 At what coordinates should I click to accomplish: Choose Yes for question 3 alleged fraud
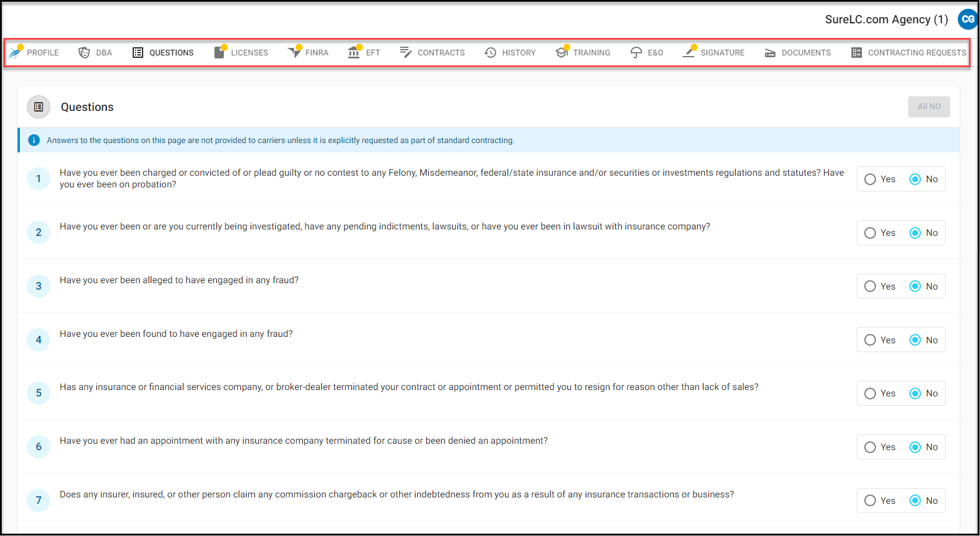(x=870, y=286)
